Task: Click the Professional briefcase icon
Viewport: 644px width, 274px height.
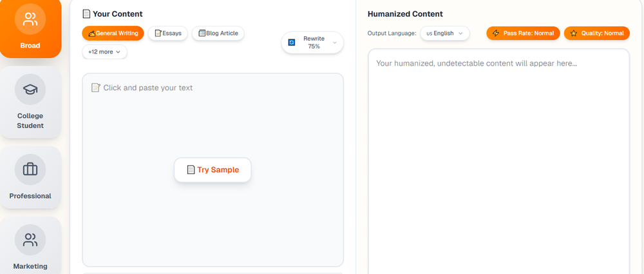Action: point(30,170)
